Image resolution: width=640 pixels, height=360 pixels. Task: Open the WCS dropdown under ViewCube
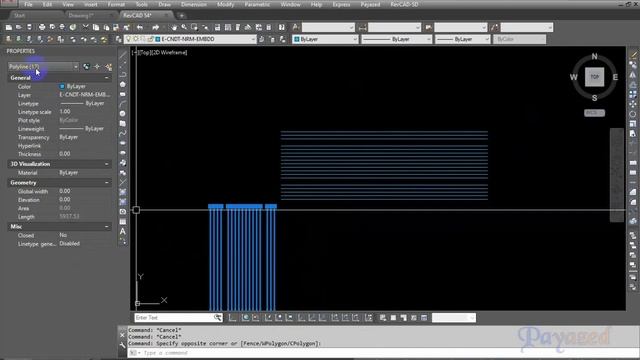pyautogui.click(x=594, y=113)
